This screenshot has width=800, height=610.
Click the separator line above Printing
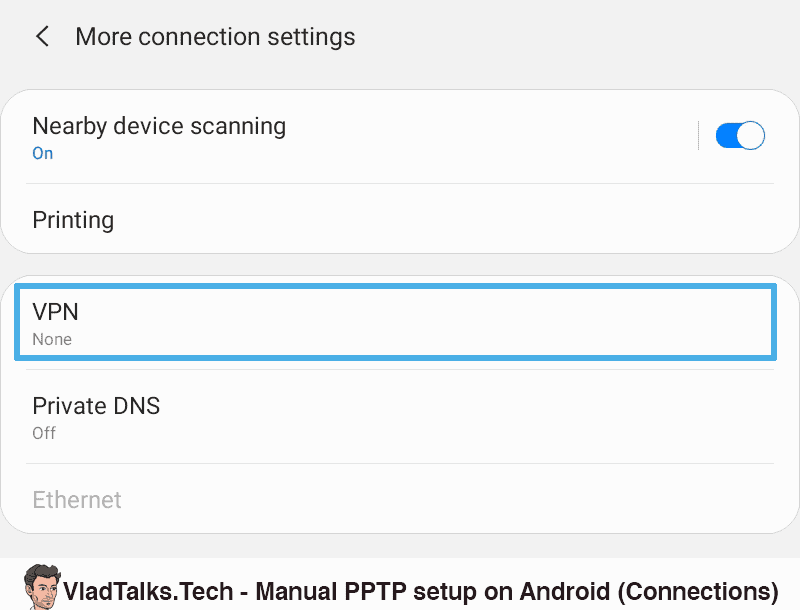pos(400,184)
